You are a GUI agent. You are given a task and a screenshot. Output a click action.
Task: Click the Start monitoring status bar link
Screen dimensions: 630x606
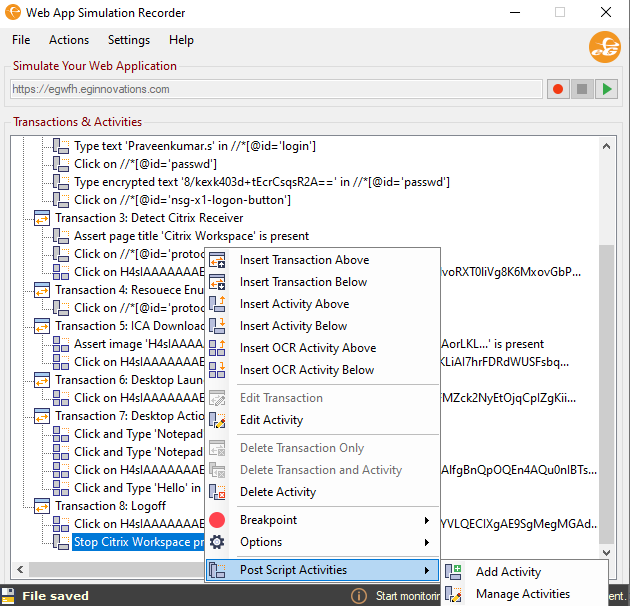tap(408, 596)
